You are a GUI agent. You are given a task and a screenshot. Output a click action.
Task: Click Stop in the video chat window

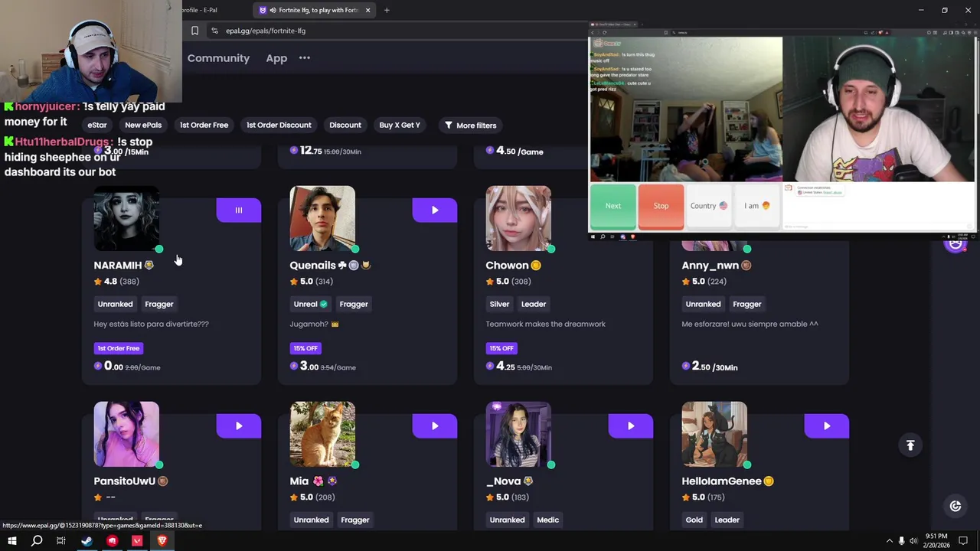pos(661,206)
